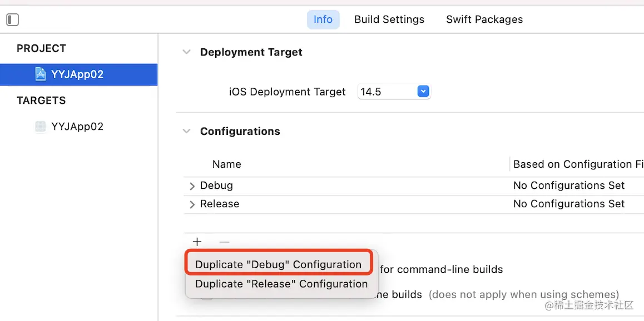Select the YYJApp02 project icon
Image resolution: width=644 pixels, height=321 pixels.
(x=40, y=74)
